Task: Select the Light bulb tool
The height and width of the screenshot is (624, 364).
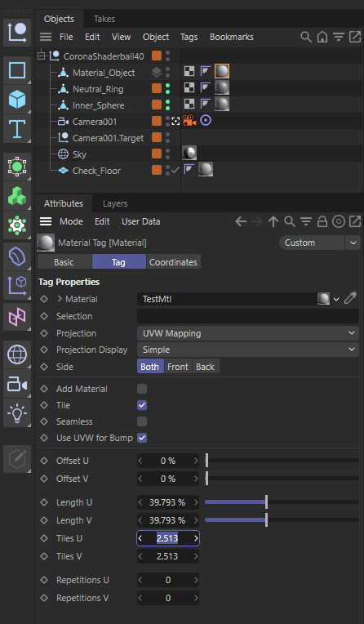Action: tap(17, 413)
